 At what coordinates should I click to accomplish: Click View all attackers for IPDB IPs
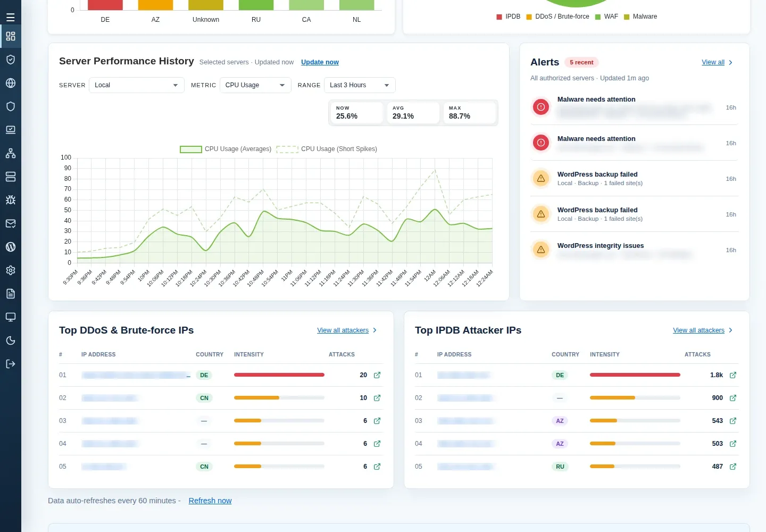coord(703,330)
